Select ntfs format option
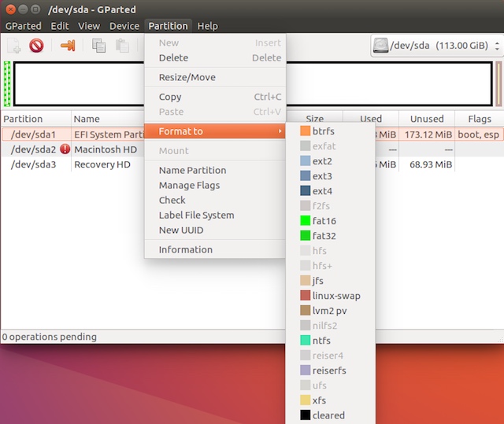Image resolution: width=504 pixels, height=424 pixels. [330, 341]
